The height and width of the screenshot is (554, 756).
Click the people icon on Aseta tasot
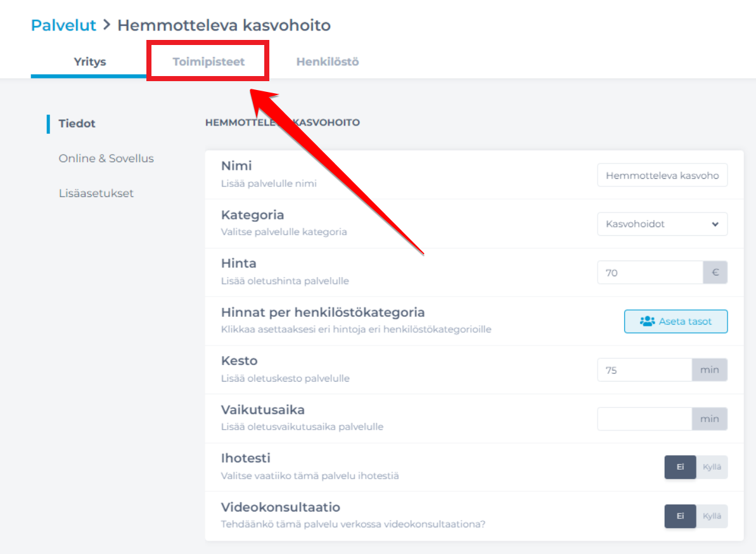point(647,321)
